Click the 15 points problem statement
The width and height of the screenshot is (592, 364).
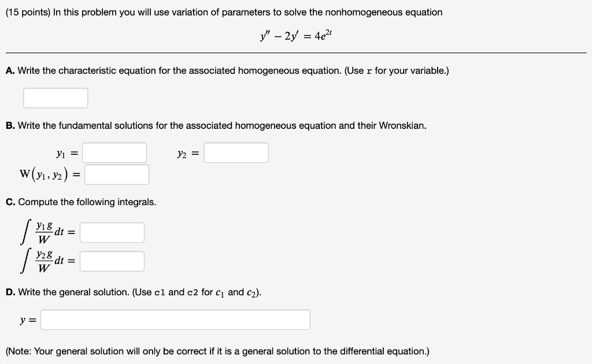point(225,12)
